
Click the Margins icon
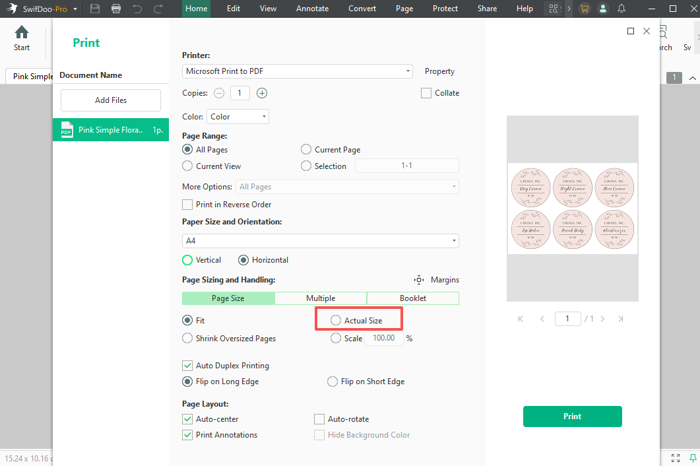click(x=420, y=280)
